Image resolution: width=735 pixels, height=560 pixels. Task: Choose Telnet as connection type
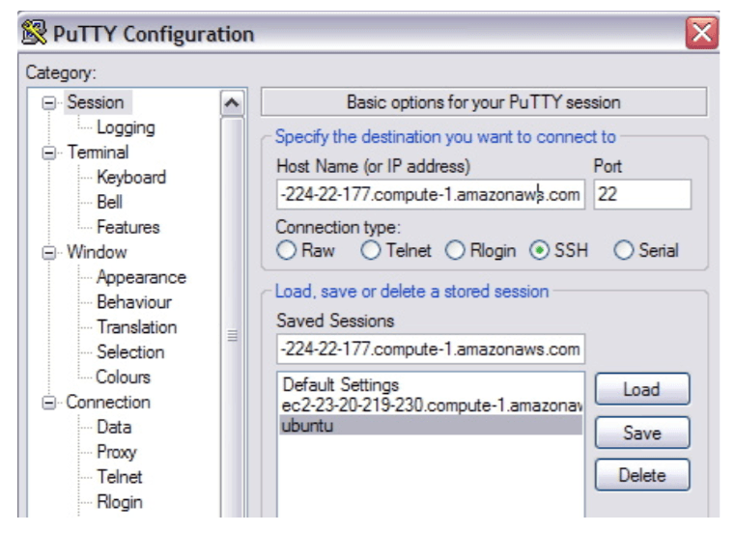[x=371, y=251]
